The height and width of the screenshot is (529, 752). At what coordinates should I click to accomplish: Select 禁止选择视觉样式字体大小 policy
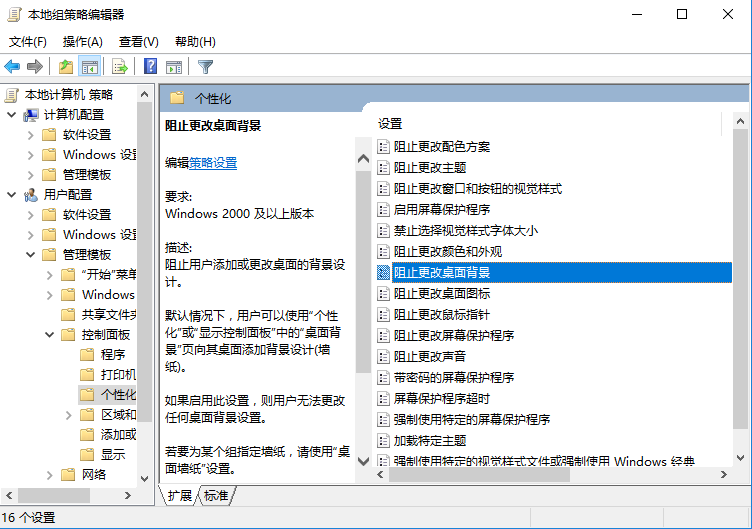(x=466, y=231)
